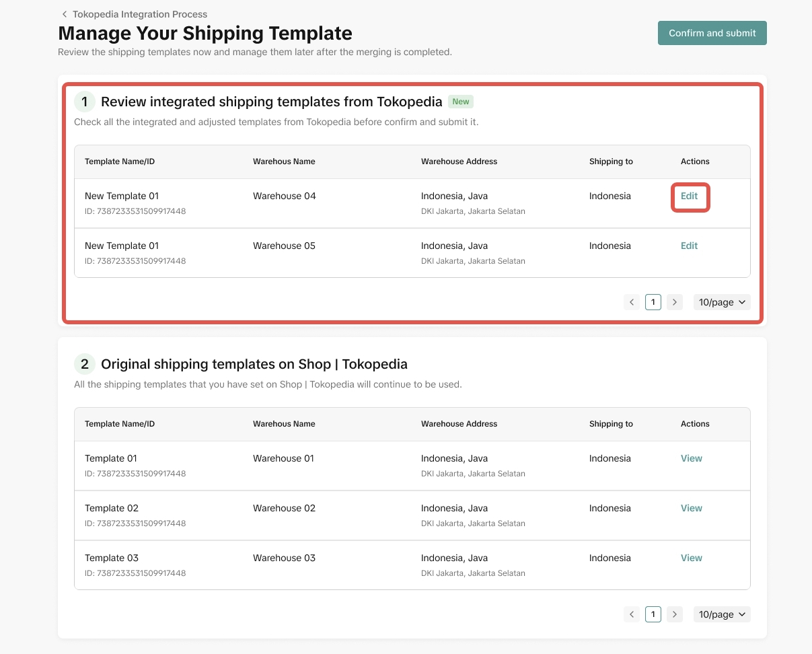812x654 pixels.
Task: Edit New Template 01 for Warehouse 05
Action: [x=690, y=246]
